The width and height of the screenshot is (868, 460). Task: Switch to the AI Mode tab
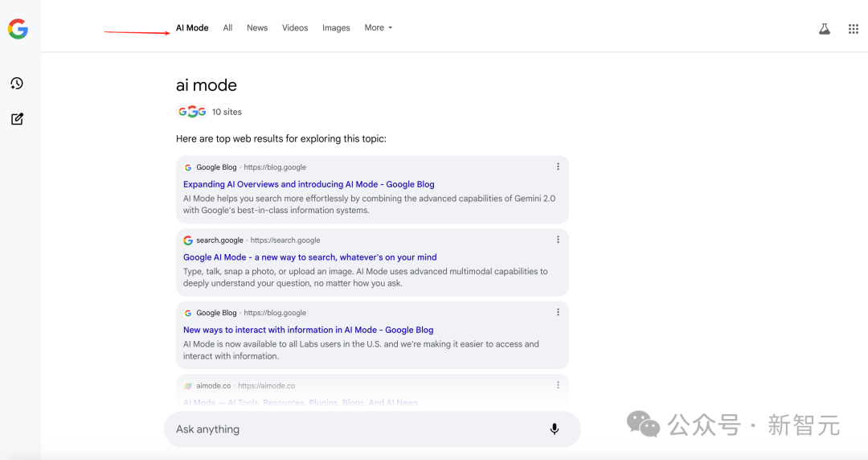pyautogui.click(x=192, y=28)
